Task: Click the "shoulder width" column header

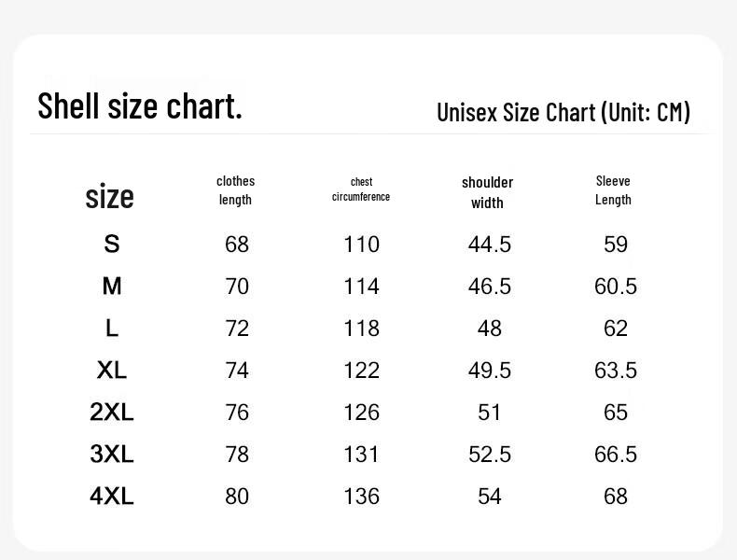Action: [487, 192]
